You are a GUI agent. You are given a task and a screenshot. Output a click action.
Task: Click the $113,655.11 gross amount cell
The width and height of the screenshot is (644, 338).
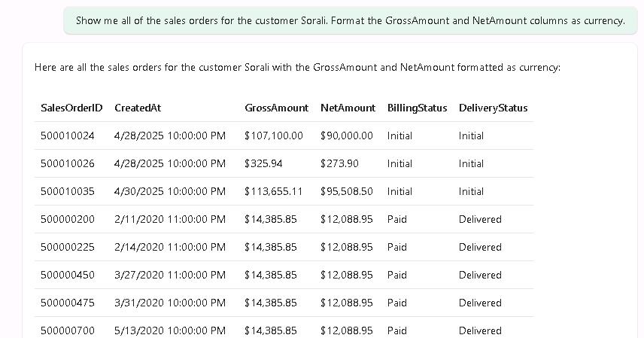(x=274, y=191)
